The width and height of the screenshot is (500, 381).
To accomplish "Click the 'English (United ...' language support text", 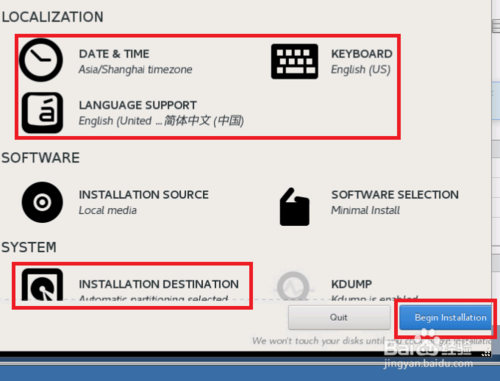I will point(161,121).
